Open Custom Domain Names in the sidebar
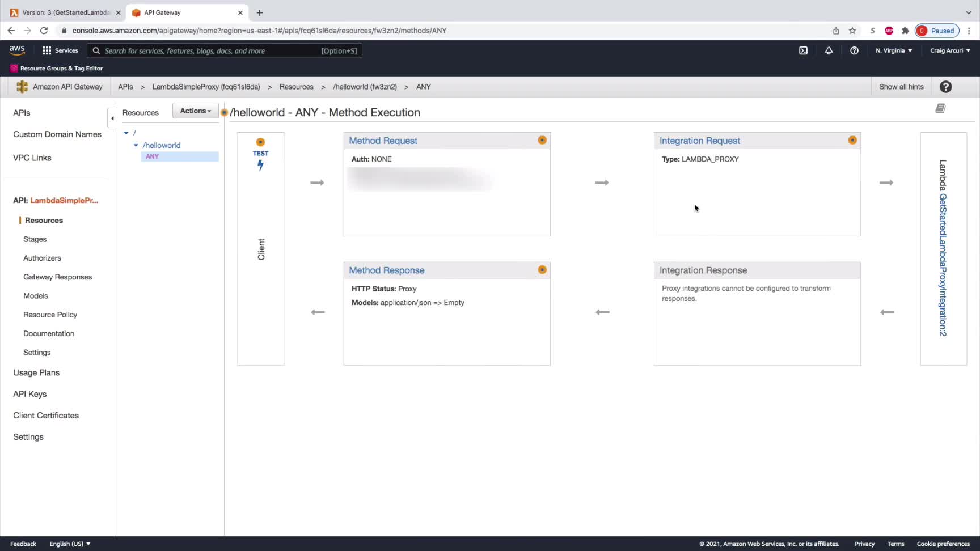The image size is (980, 551). (57, 134)
